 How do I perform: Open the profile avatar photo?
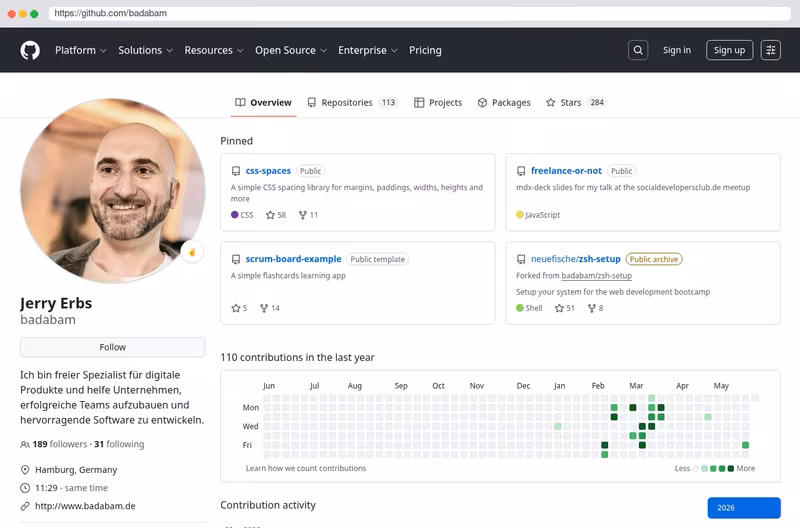(113, 191)
